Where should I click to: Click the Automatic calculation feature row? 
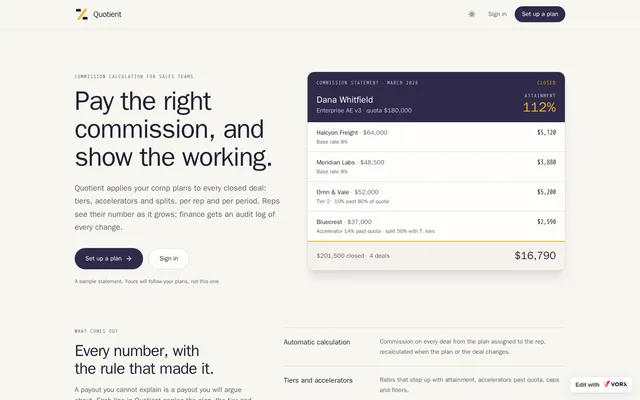click(424, 347)
